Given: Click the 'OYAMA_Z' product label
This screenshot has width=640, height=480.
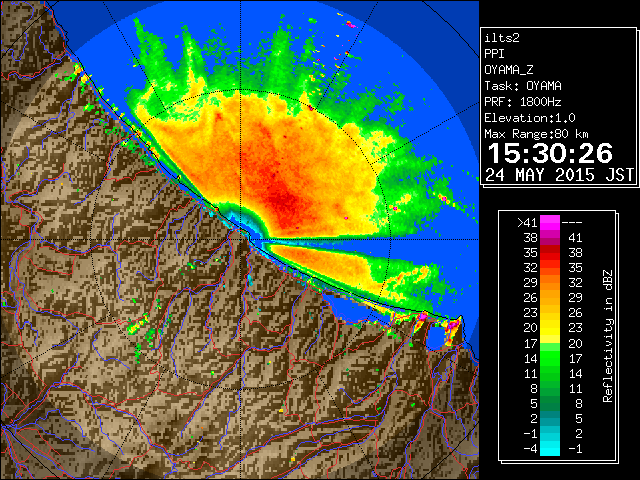Looking at the screenshot, I should pyautogui.click(x=509, y=70).
